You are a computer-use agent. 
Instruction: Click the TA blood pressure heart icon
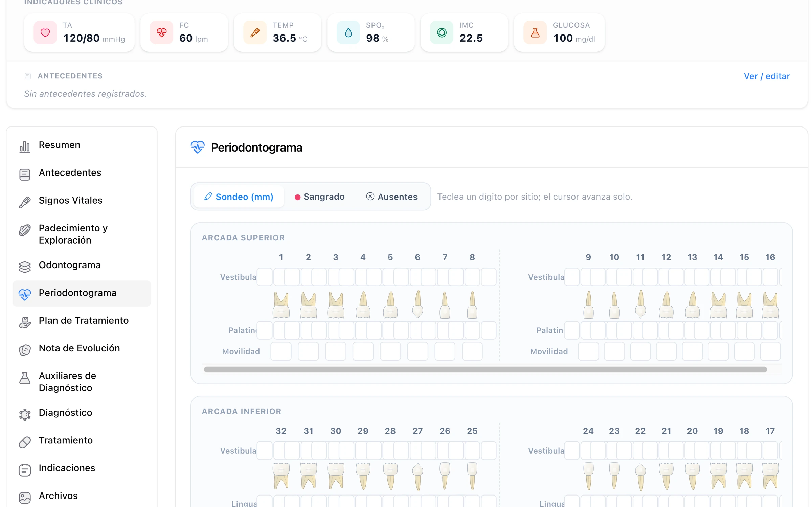pyautogui.click(x=45, y=32)
